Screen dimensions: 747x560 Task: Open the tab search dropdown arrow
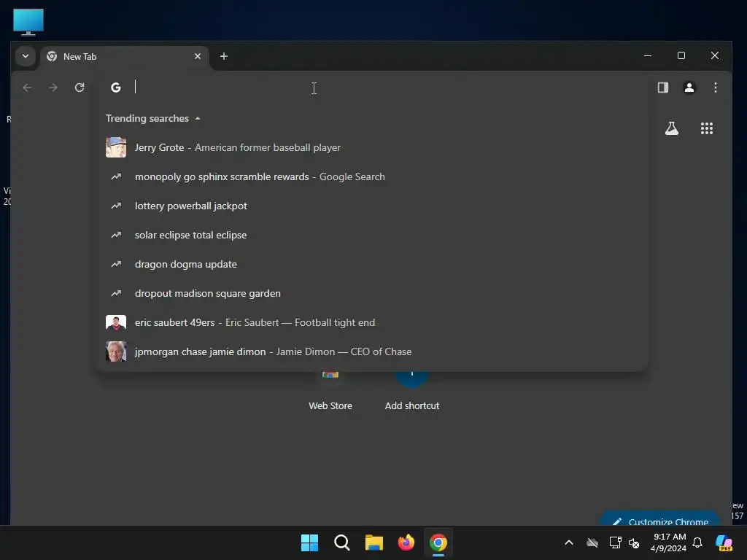click(x=26, y=56)
